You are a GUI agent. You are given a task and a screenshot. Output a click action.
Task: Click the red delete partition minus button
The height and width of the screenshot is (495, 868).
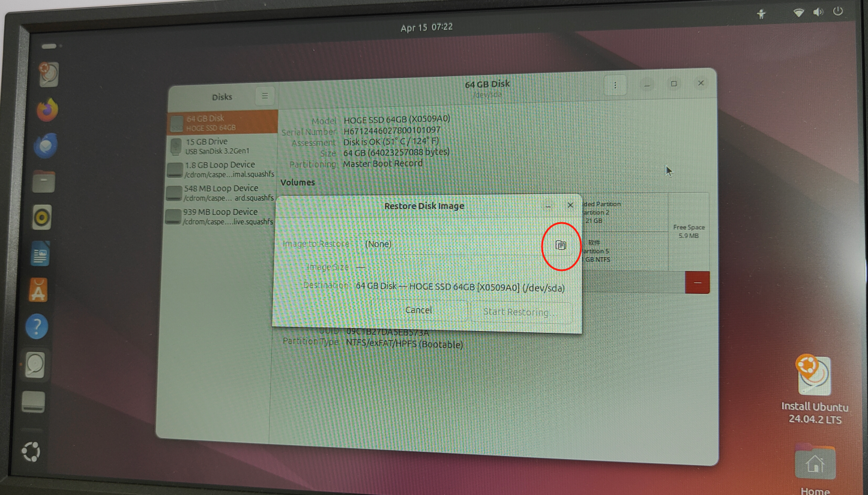(697, 282)
